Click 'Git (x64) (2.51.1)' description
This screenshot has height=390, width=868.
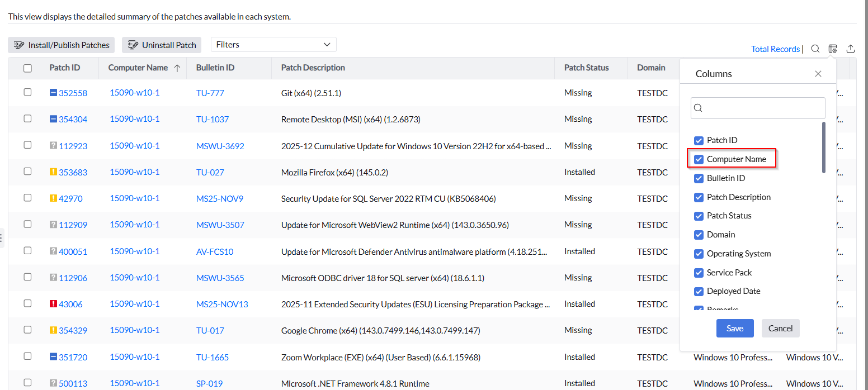[x=311, y=93]
